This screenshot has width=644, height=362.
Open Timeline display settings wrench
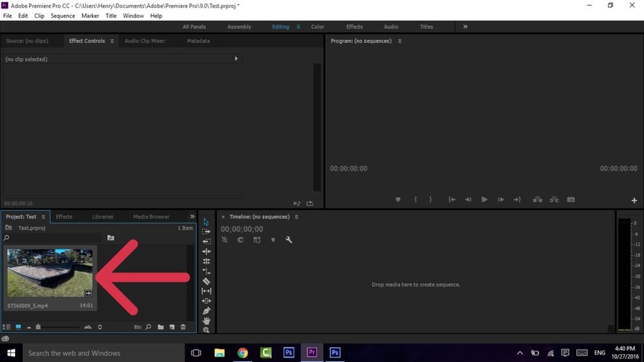point(288,240)
